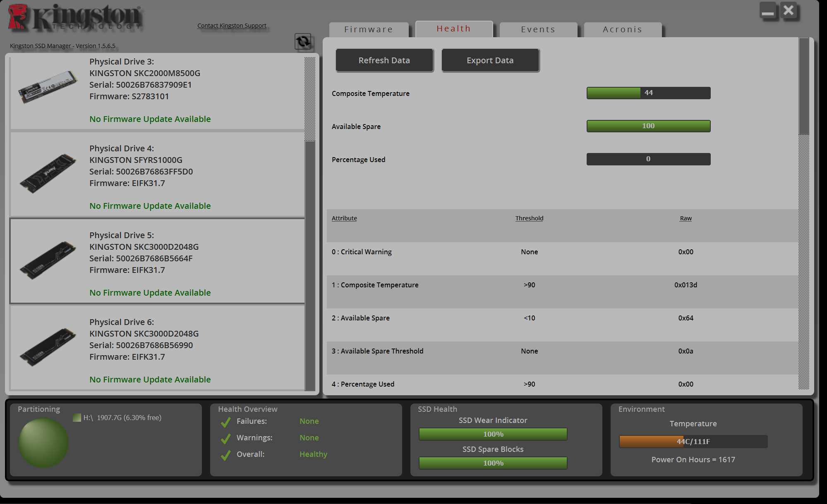The height and width of the screenshot is (504, 827).
Task: Click drive name KINGSTON SFYRS1000G
Action: tap(136, 160)
